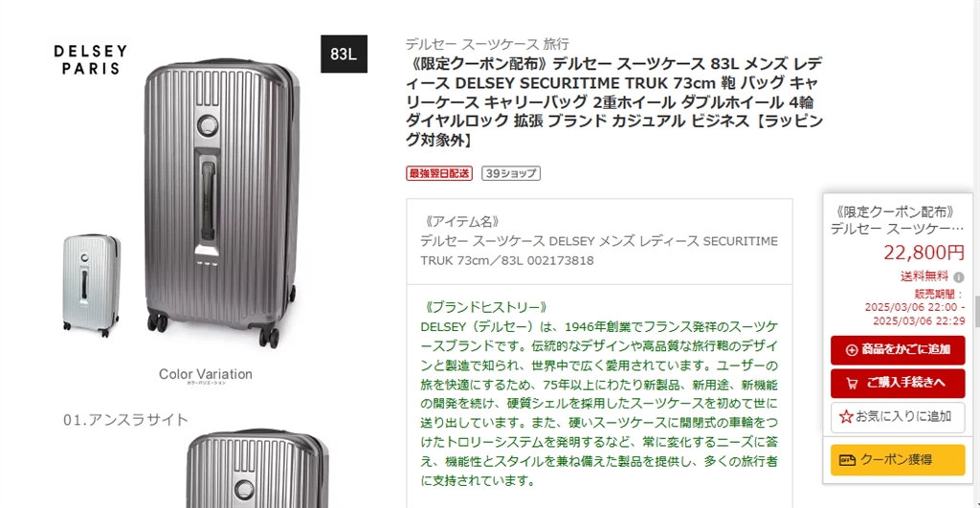Add item to favorites with お気に入りに追加
Screen dimensions: 980x508
pos(898,417)
